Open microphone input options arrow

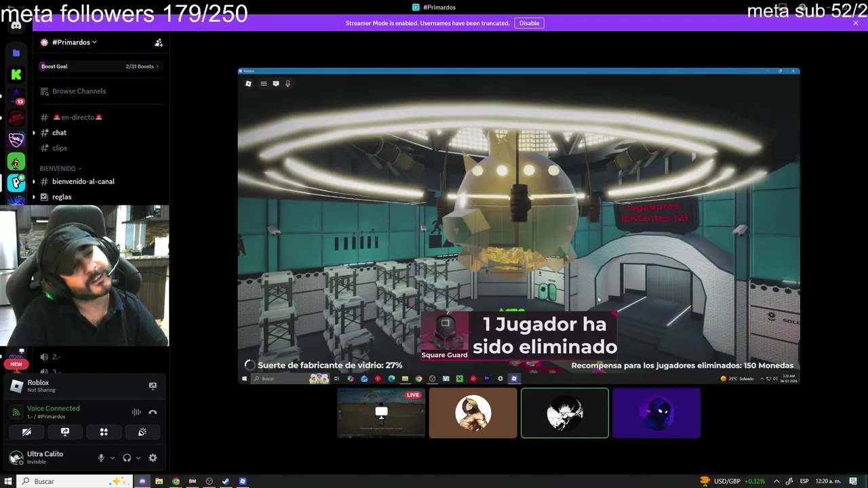pyautogui.click(x=113, y=458)
